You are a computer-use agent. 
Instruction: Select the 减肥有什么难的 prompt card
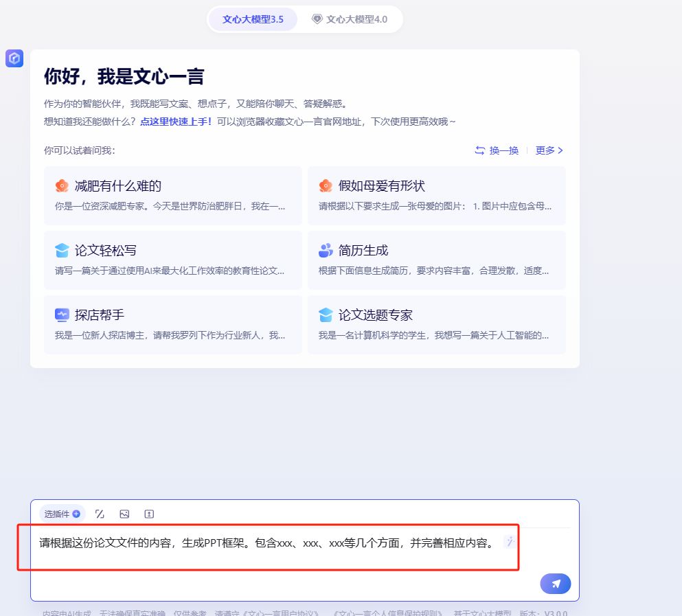coord(172,196)
